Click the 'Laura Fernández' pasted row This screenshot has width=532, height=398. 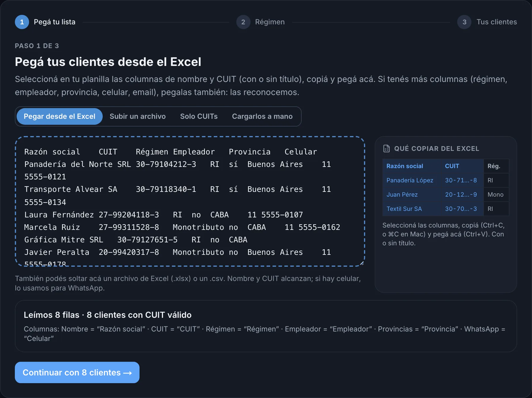tap(164, 215)
